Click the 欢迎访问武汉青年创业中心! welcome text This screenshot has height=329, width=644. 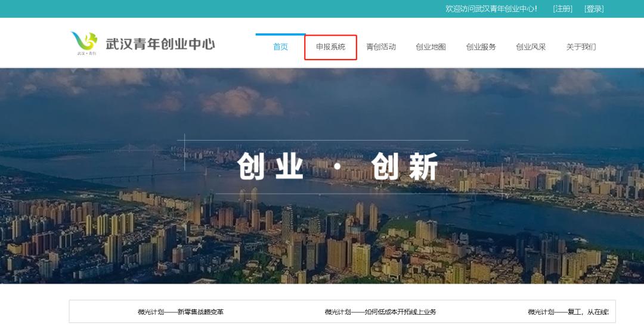pos(491,8)
